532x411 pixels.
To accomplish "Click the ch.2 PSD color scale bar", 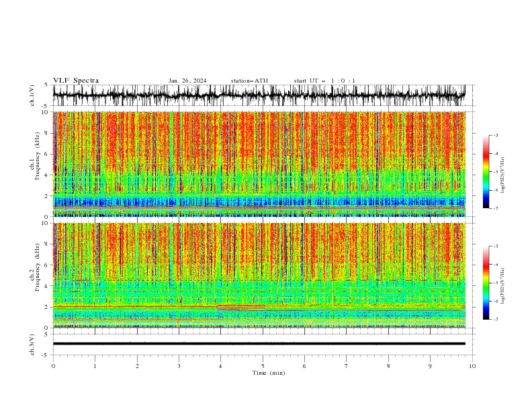I will tap(486, 283).
